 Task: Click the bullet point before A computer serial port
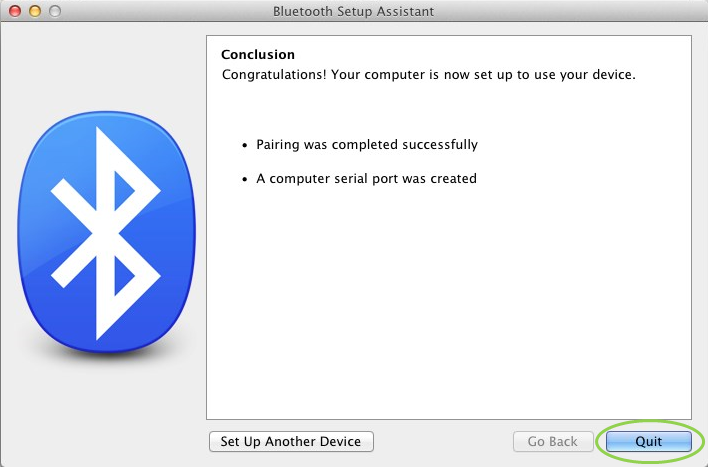(x=245, y=180)
